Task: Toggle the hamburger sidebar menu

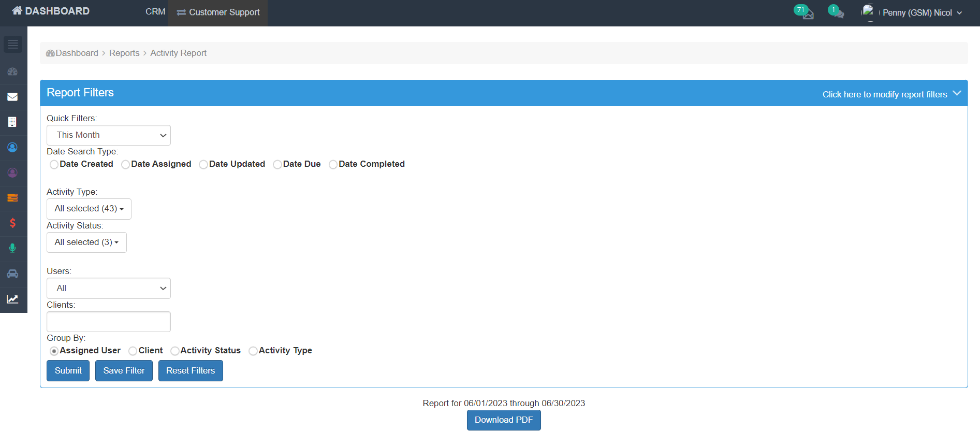Action: 13,45
